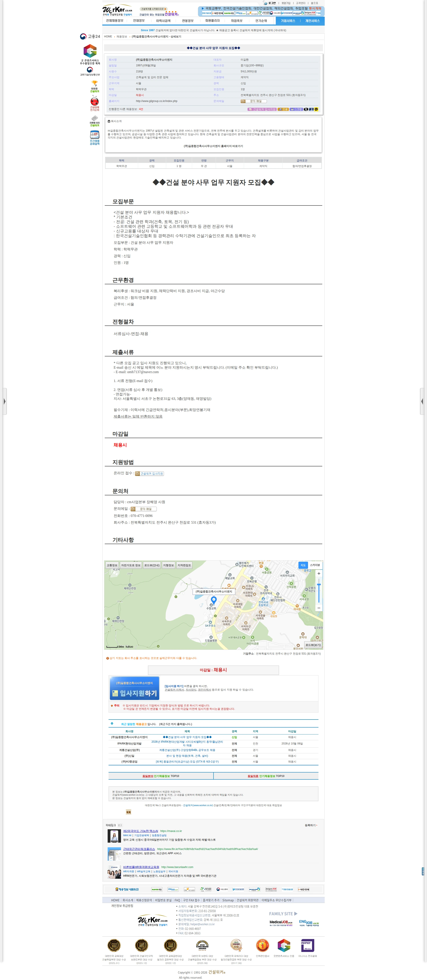Zoom out of the map with minus

click(319, 608)
